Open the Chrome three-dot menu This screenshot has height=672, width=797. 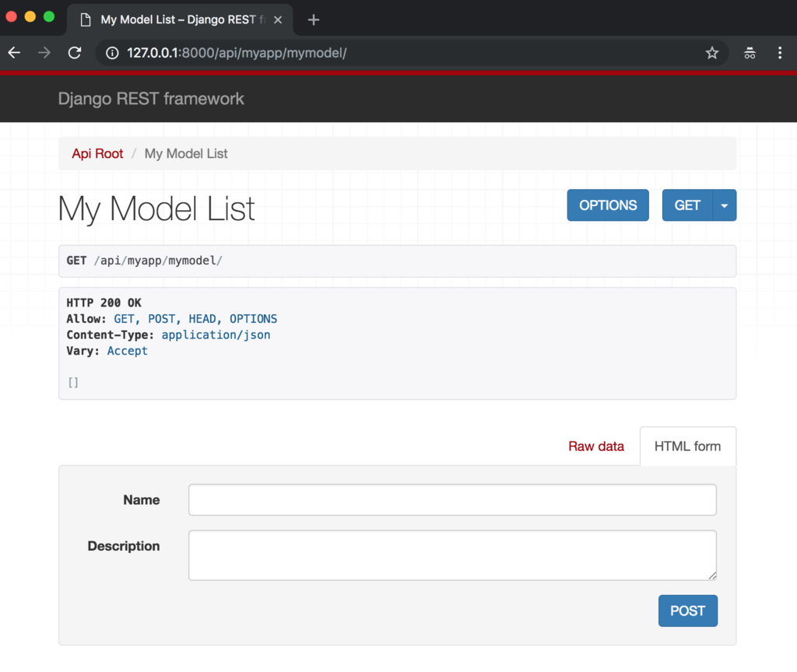[x=780, y=53]
